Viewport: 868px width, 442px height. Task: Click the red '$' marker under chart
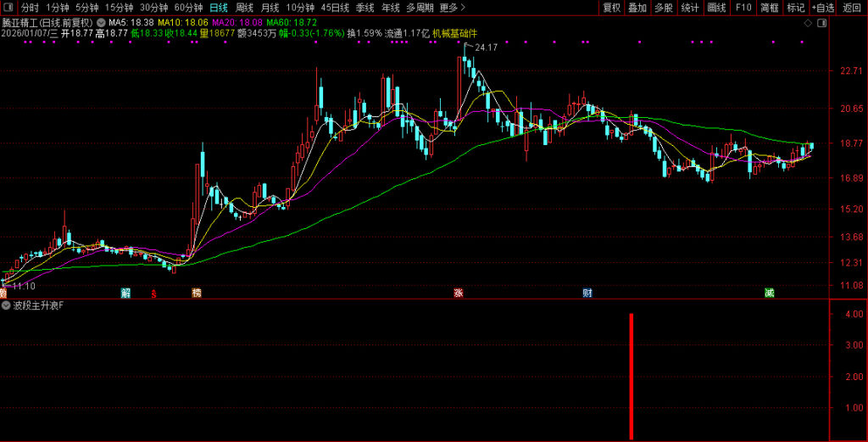coord(153,294)
